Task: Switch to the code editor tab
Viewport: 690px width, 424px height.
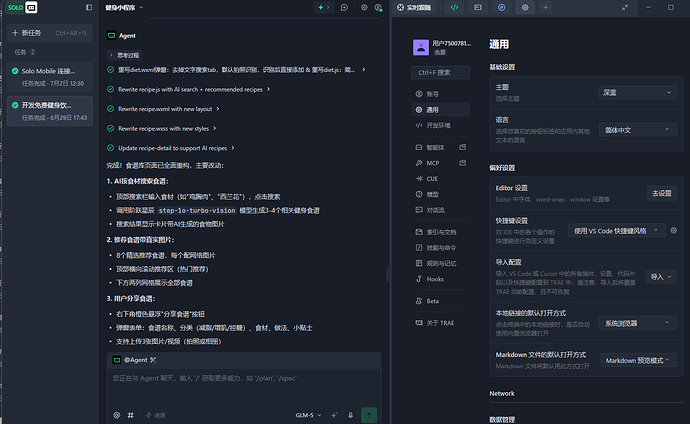Action: [454, 7]
